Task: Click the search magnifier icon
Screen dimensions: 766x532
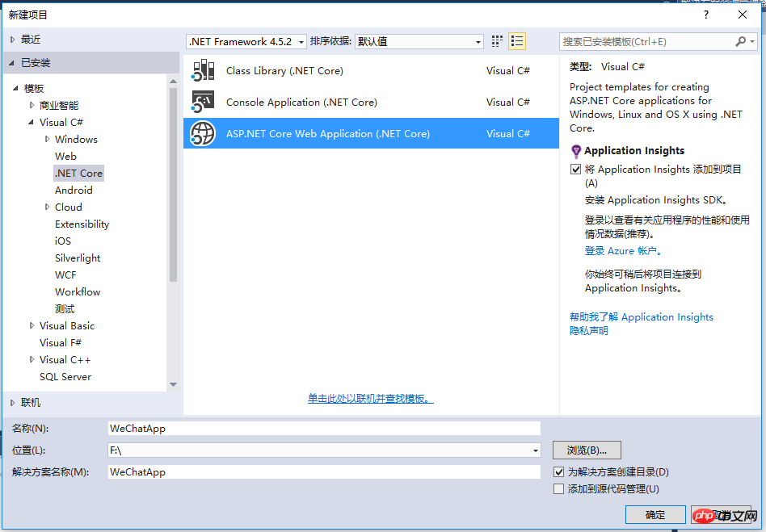Action: (741, 41)
